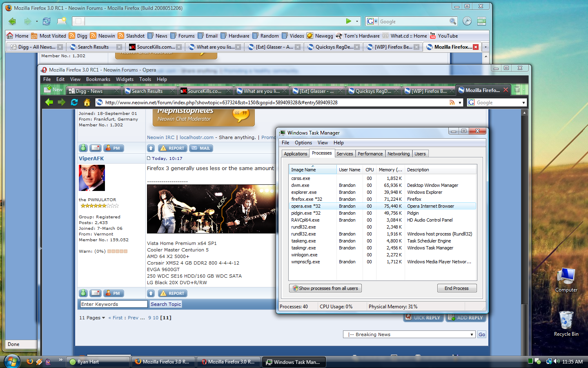Screen dimensions: 588x368
Task: Expand the 11 Pages dropdown
Action: (92, 318)
